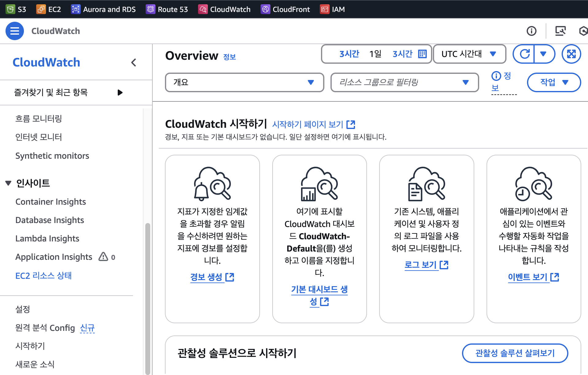
Task: Click the event clock cloud illustration
Action: tap(533, 184)
